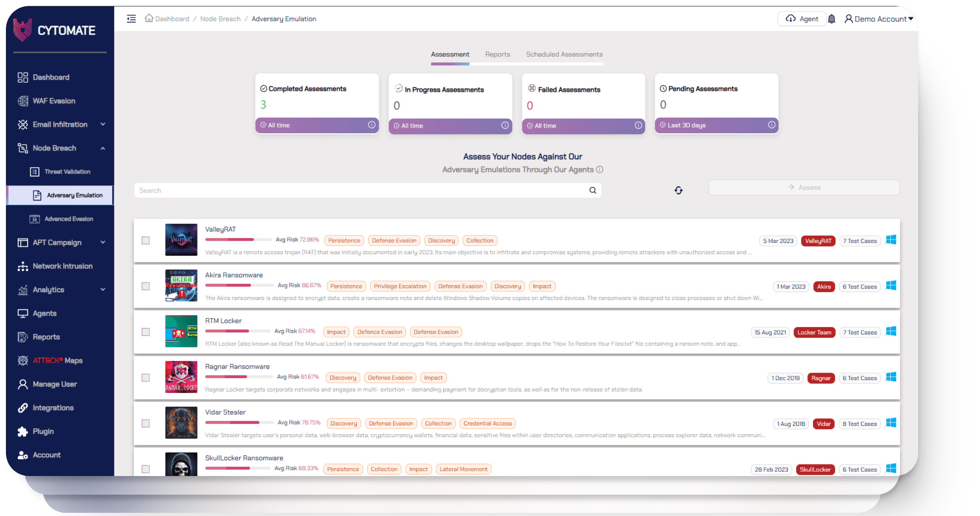Select the SkullLocker Ransomware checkbox
980x516 pixels.
coord(146,469)
